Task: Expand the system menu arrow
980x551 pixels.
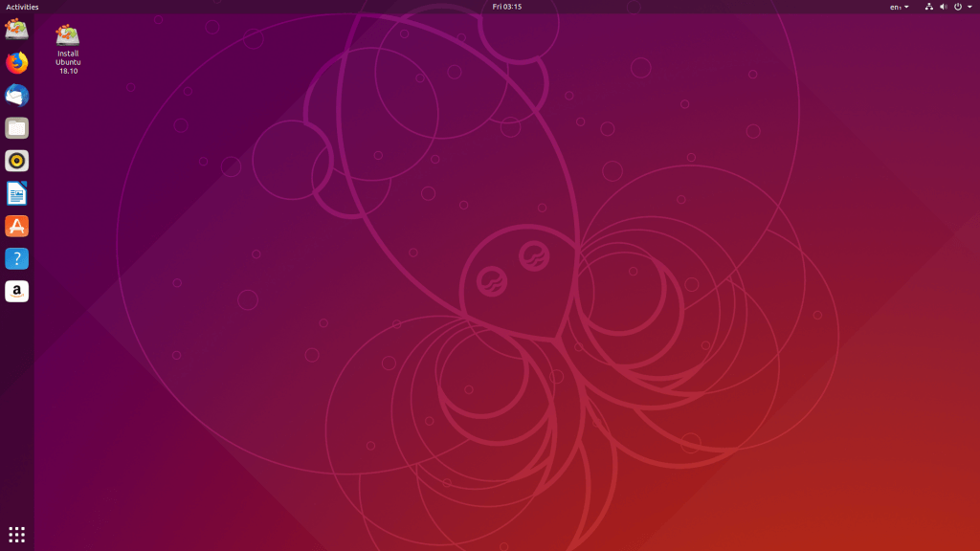Action: tap(970, 7)
